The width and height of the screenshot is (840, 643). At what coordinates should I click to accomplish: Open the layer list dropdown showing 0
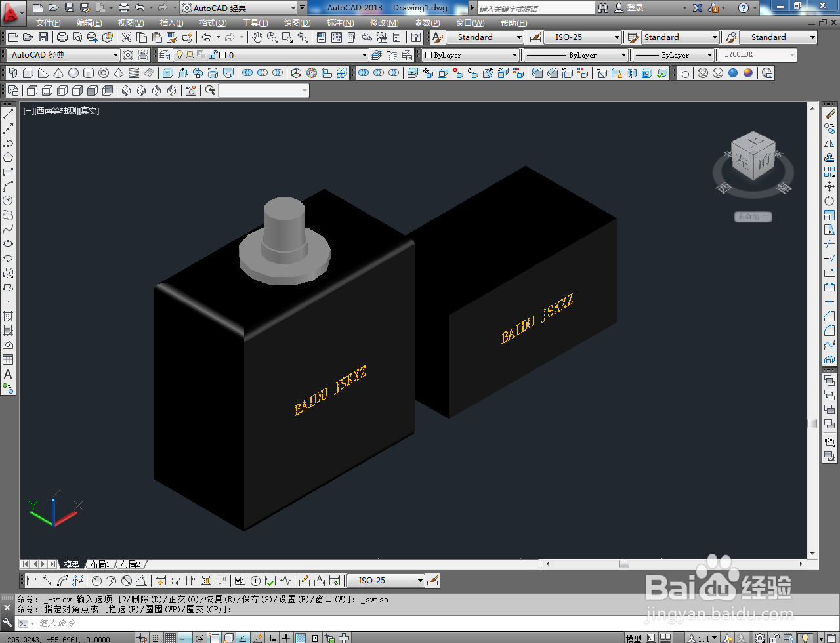pyautogui.click(x=271, y=55)
